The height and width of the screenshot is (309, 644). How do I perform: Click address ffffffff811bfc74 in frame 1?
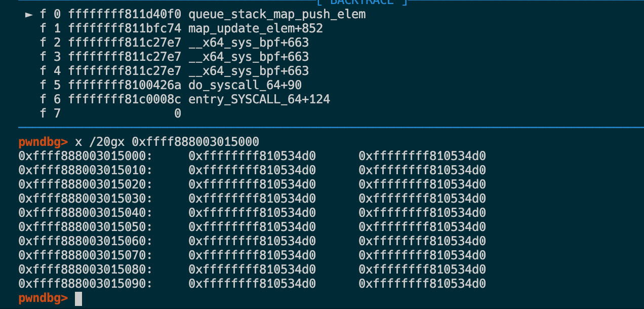125,28
